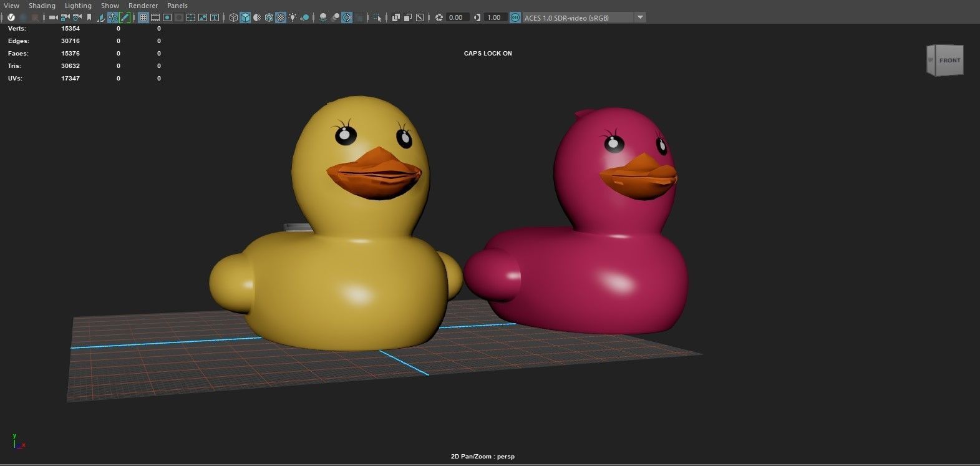The image size is (980, 466).
Task: Open the Renderer menu
Action: [143, 6]
